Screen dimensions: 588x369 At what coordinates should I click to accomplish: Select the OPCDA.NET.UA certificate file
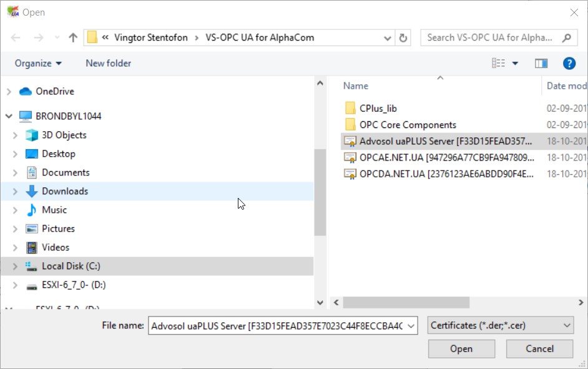coord(446,173)
